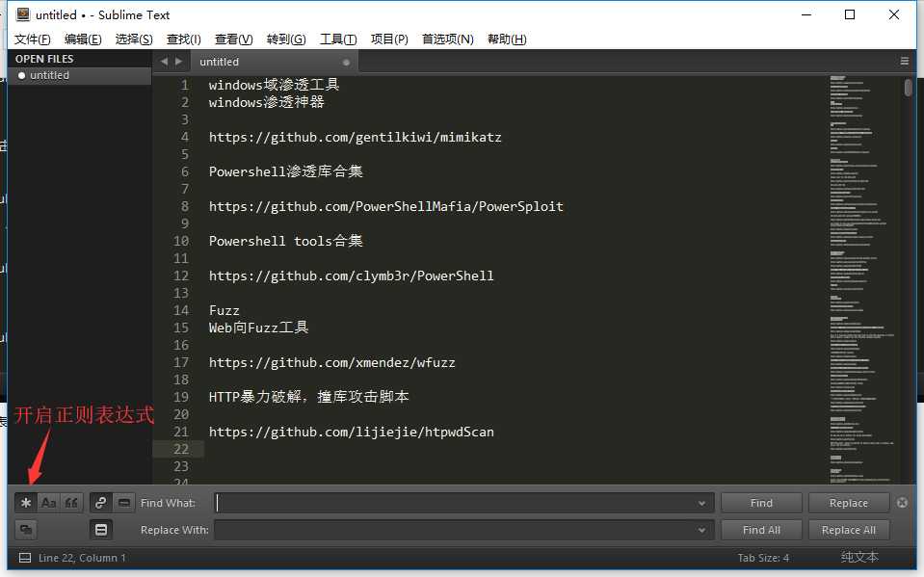Open the 查找(I) menu
Viewport: 924px width, 577px height.
click(x=183, y=39)
